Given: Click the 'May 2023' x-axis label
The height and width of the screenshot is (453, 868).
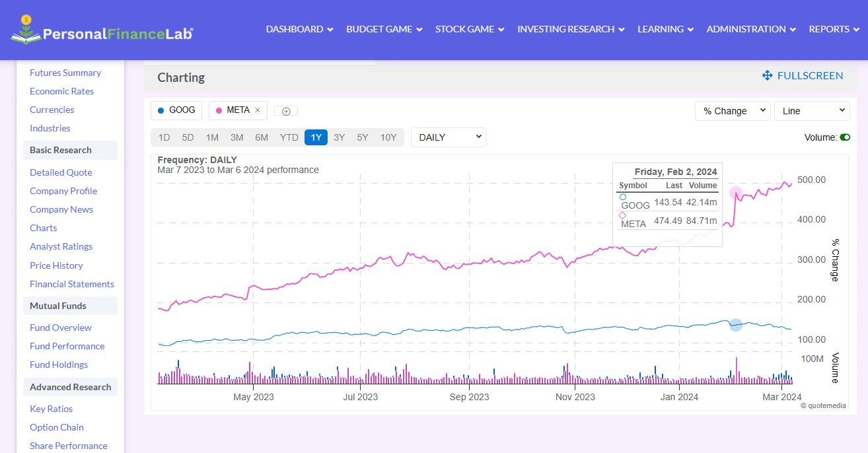Looking at the screenshot, I should [254, 397].
